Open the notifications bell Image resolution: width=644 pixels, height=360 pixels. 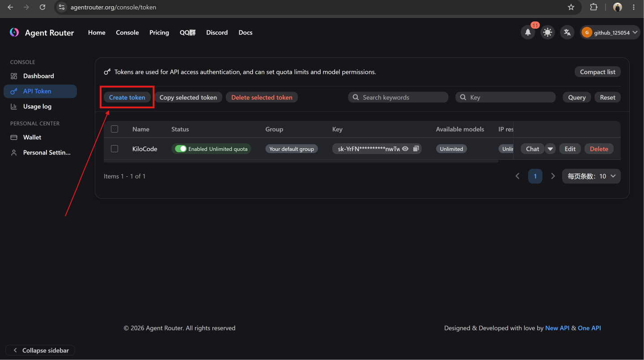click(x=528, y=32)
